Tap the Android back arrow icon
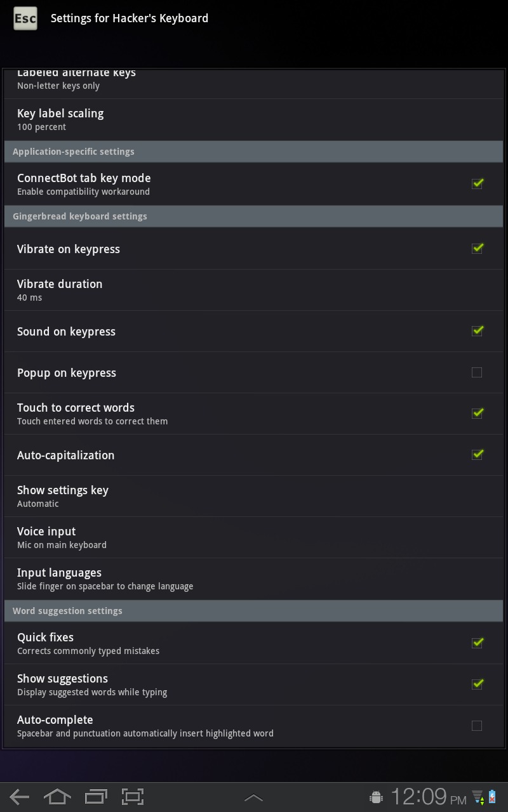 tap(19, 797)
